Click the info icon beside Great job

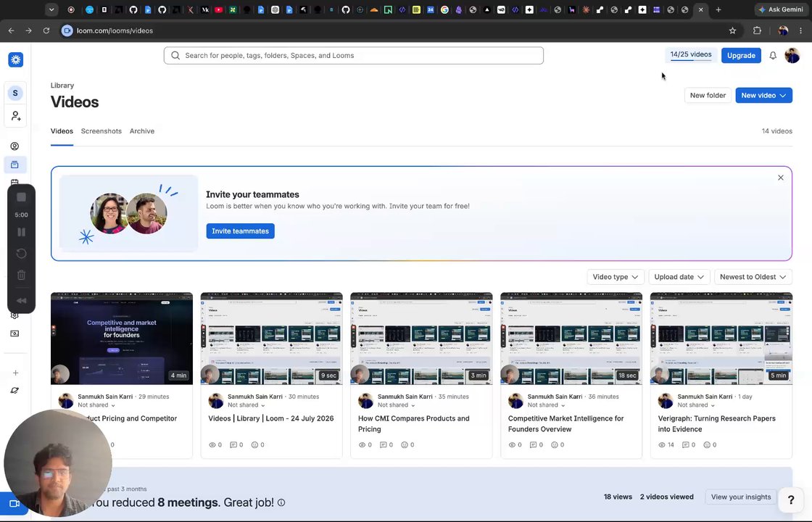(281, 502)
